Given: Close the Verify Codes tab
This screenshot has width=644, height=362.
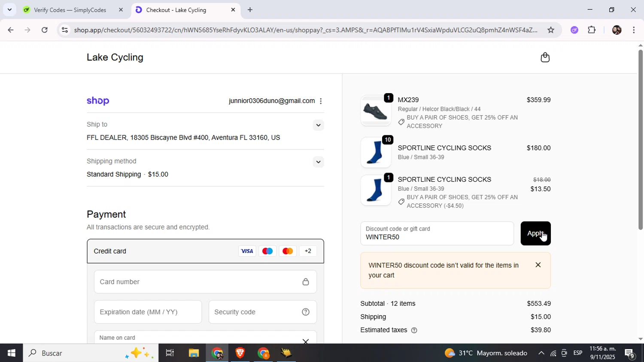Looking at the screenshot, I should [x=121, y=10].
